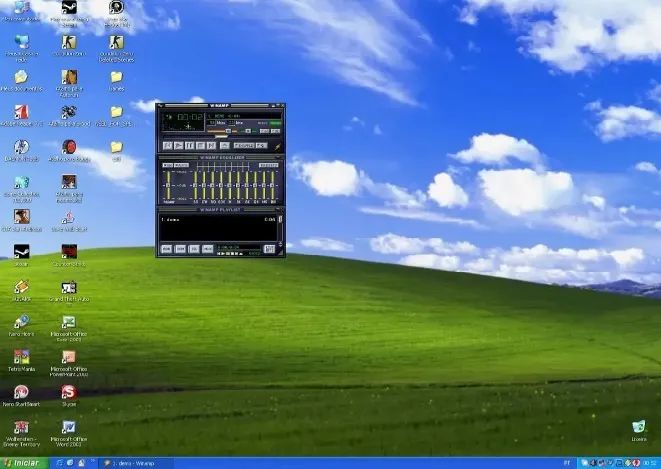This screenshot has width=661, height=469.
Task: Select the Microsoft Office Excel 2003 icon
Action: (x=69, y=328)
